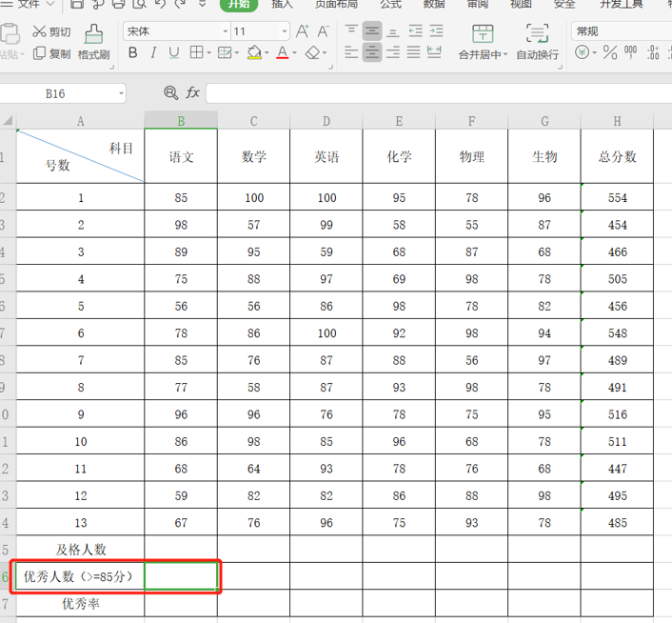
Task: Click Merge and Center (合并居中) icon
Action: (x=483, y=33)
